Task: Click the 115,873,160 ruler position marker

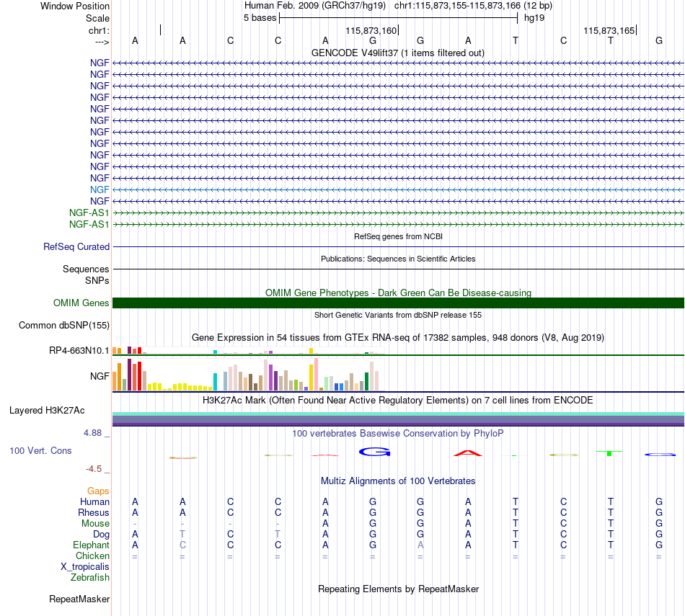Action: 372,30
